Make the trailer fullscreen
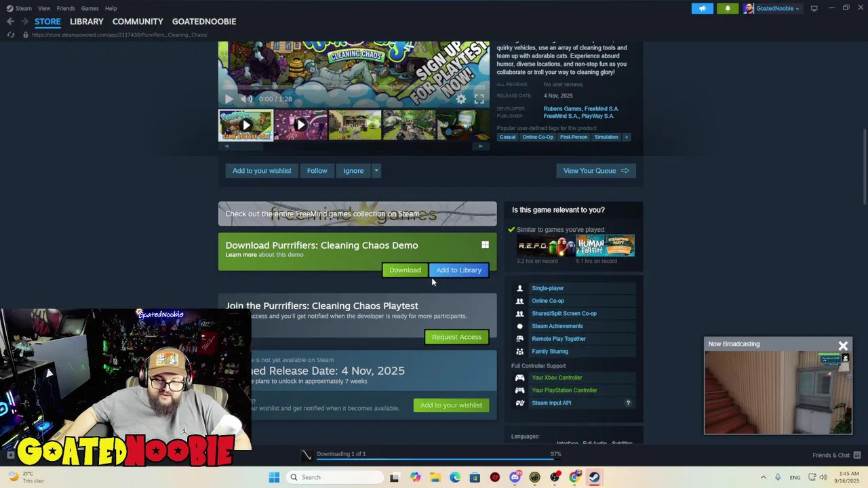Image resolution: width=868 pixels, height=488 pixels. coord(479,99)
